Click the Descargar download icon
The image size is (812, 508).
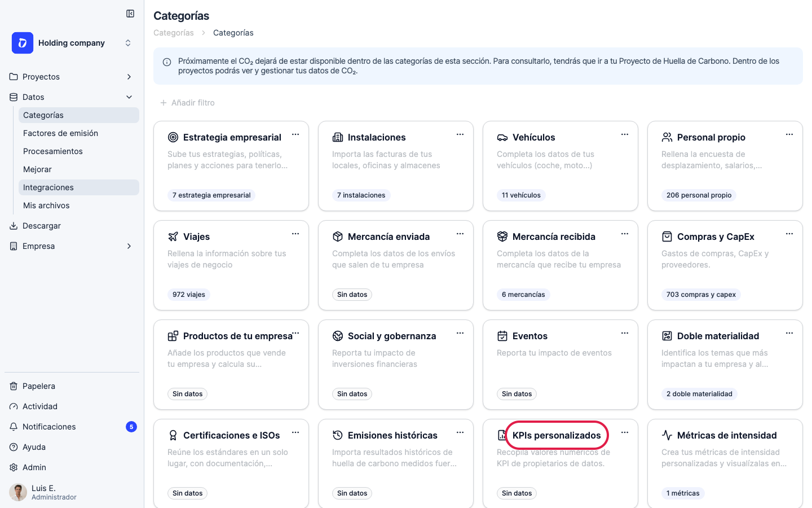tap(14, 226)
